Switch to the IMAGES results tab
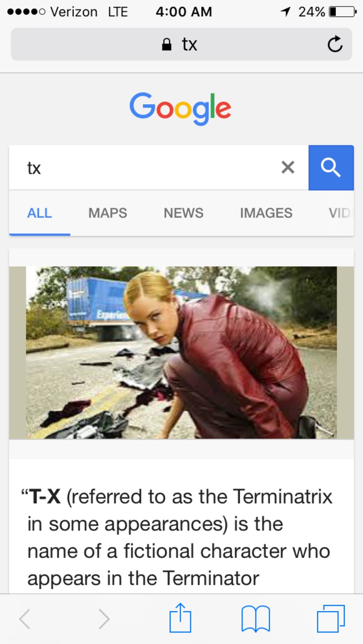This screenshot has height=644, width=363. (266, 213)
